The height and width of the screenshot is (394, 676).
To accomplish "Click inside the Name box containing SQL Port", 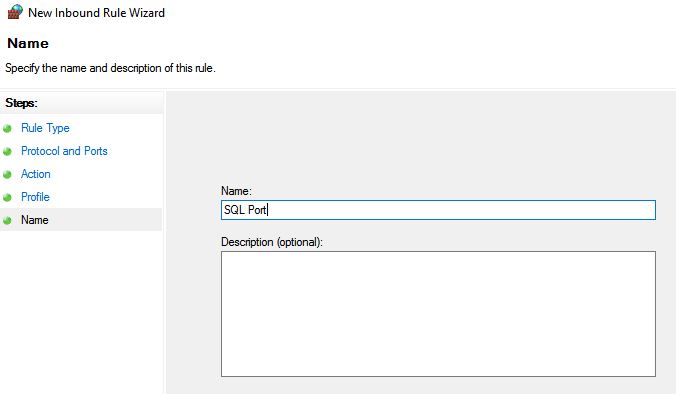I will point(438,210).
